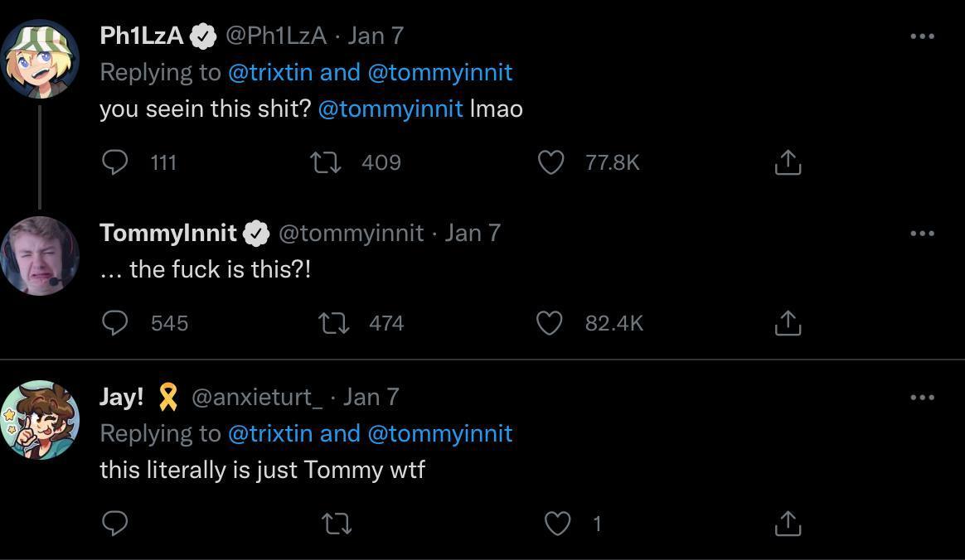The height and width of the screenshot is (560, 965).
Task: Share Jay's tweet
Action: (x=788, y=524)
